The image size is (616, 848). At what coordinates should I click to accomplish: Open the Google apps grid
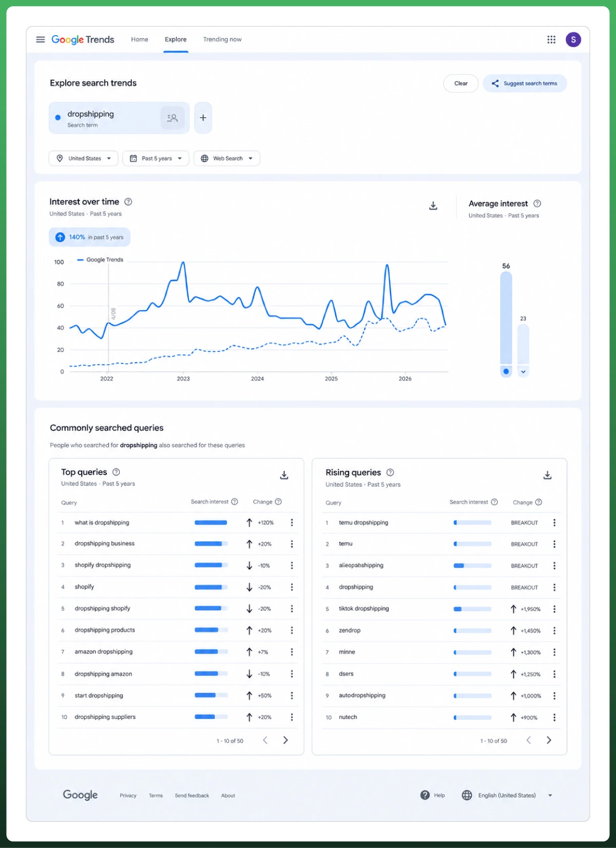coord(551,40)
